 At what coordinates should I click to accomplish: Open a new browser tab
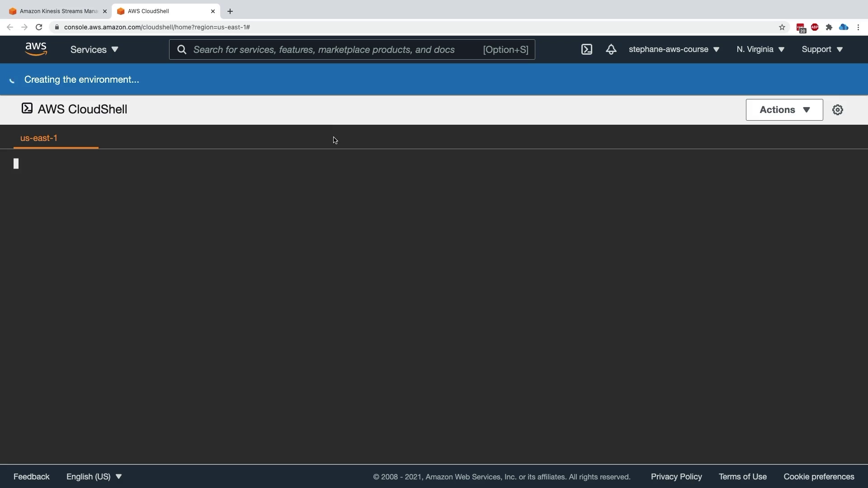click(230, 11)
